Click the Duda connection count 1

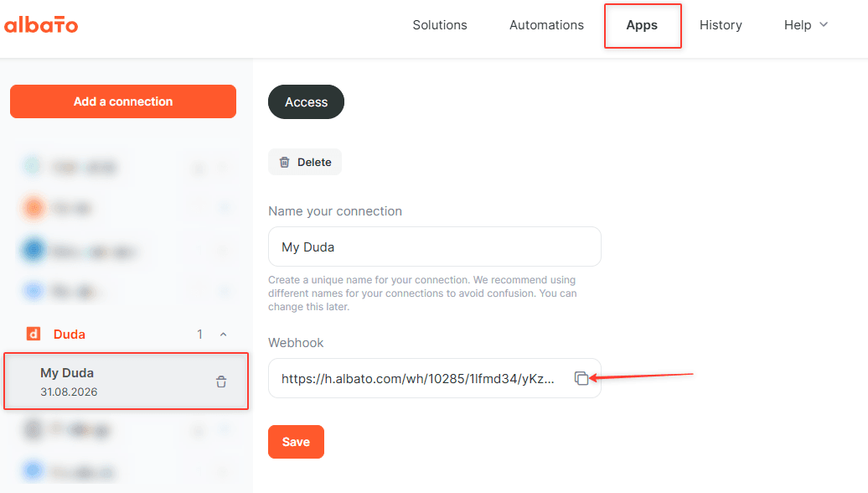pos(200,334)
